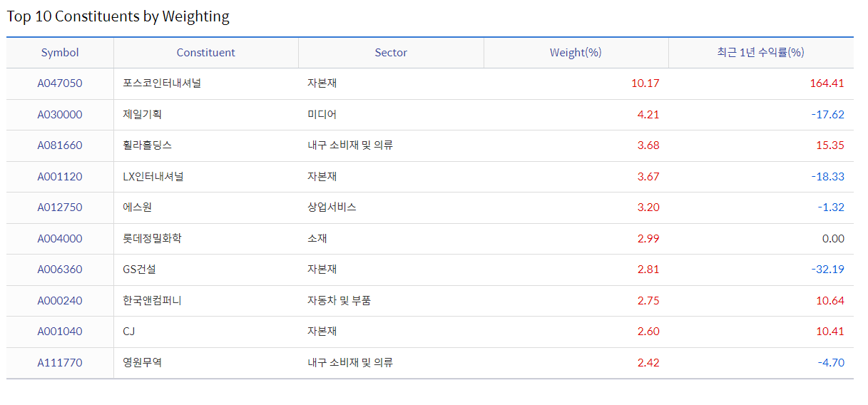Click 1-year return value -4.70
This screenshot has height=405, width=868.
click(831, 362)
